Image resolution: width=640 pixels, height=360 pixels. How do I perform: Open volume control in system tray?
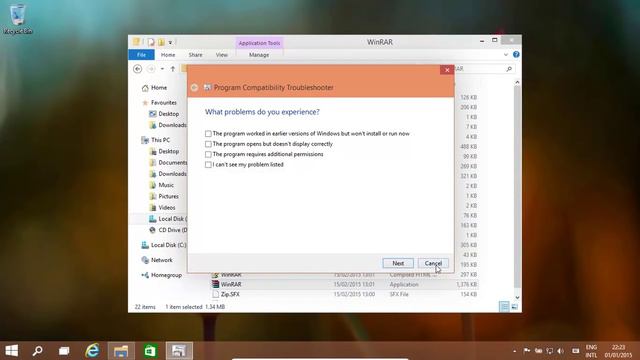560,351
